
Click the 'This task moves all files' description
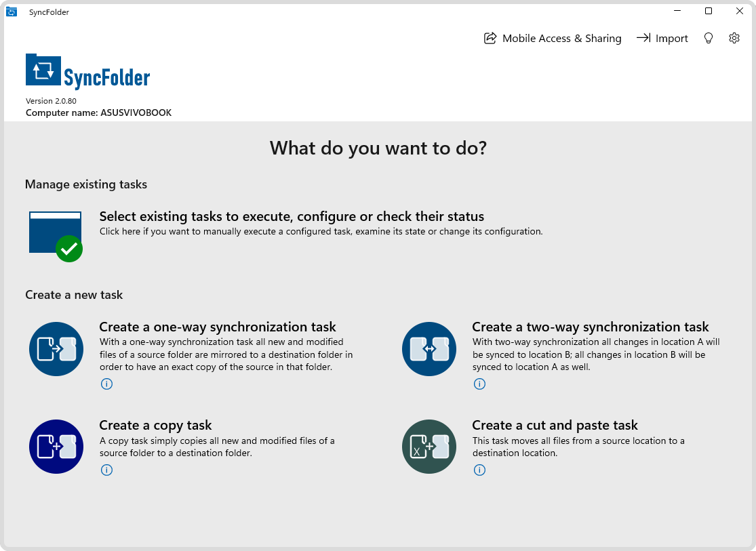[578, 447]
